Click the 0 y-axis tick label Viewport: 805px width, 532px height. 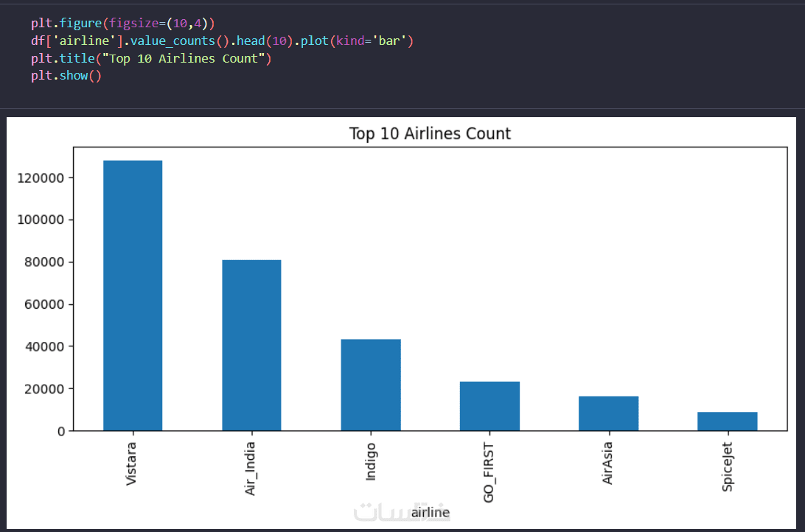(61, 432)
